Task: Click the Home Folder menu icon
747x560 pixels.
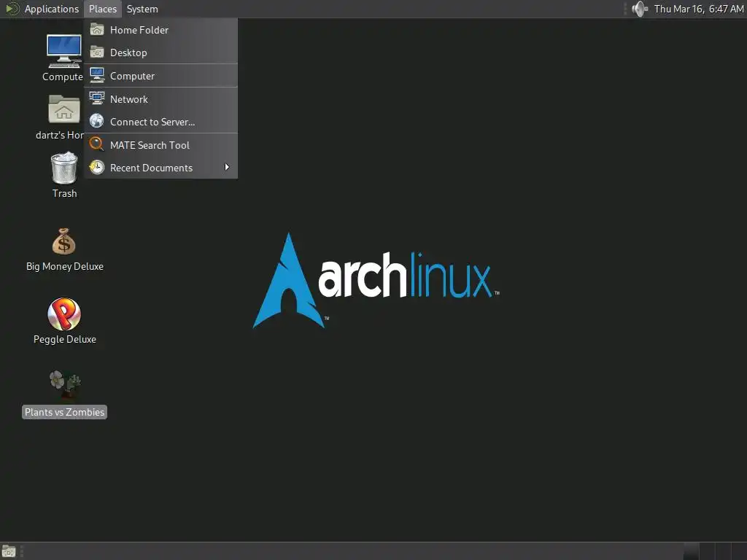Action: point(97,29)
